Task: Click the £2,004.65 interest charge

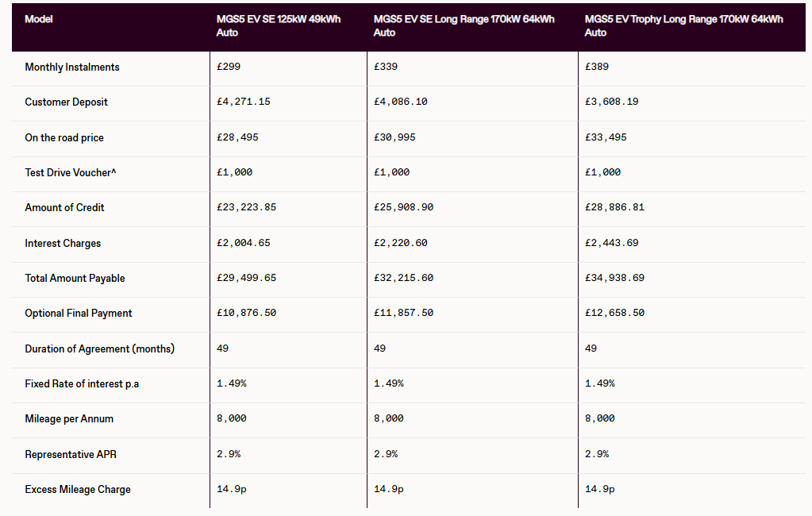Action: pyautogui.click(x=244, y=243)
